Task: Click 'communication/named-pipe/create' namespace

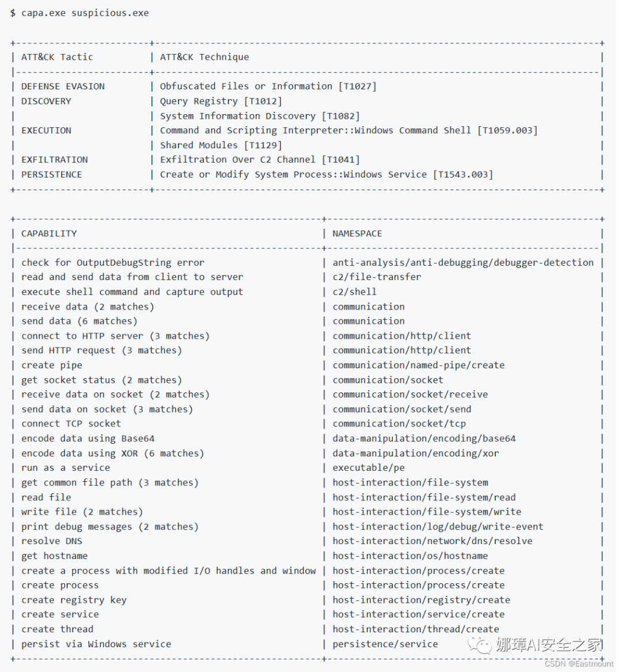Action: tap(419, 365)
